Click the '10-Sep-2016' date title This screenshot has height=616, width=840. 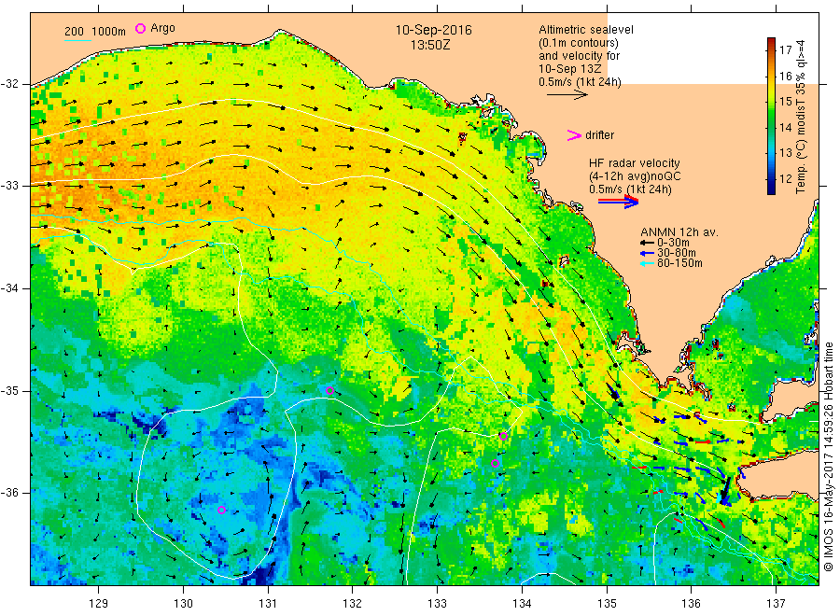click(x=433, y=30)
